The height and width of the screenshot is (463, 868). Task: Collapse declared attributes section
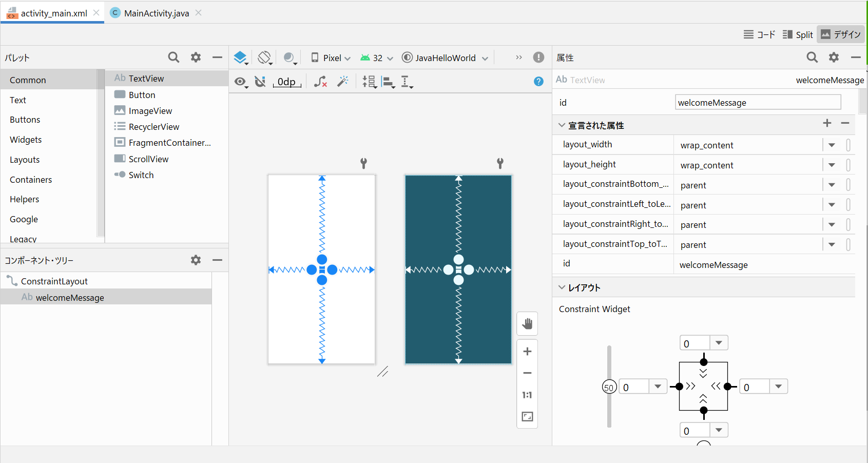pyautogui.click(x=562, y=125)
